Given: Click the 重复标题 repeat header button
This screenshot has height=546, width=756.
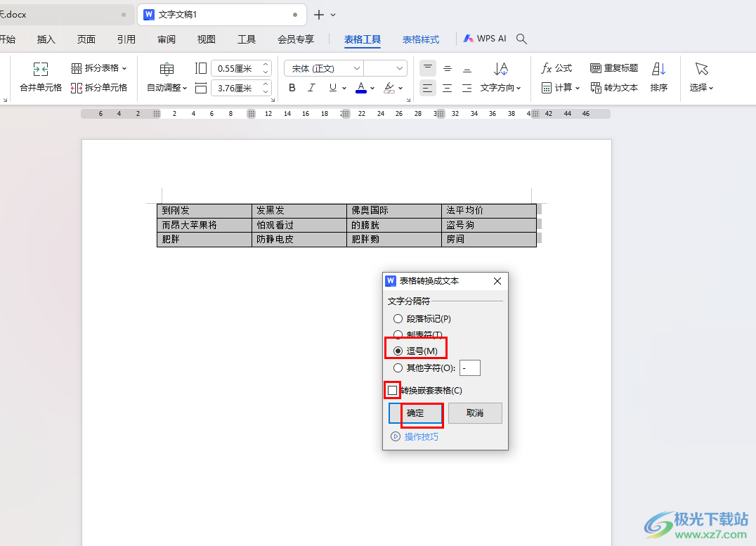Looking at the screenshot, I should pos(614,68).
